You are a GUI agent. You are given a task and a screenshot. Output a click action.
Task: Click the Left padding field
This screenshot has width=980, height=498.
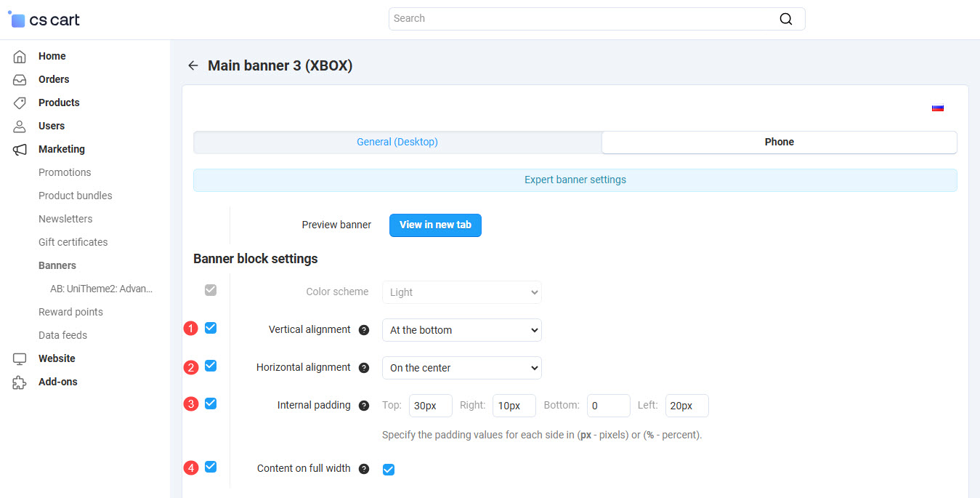point(687,406)
